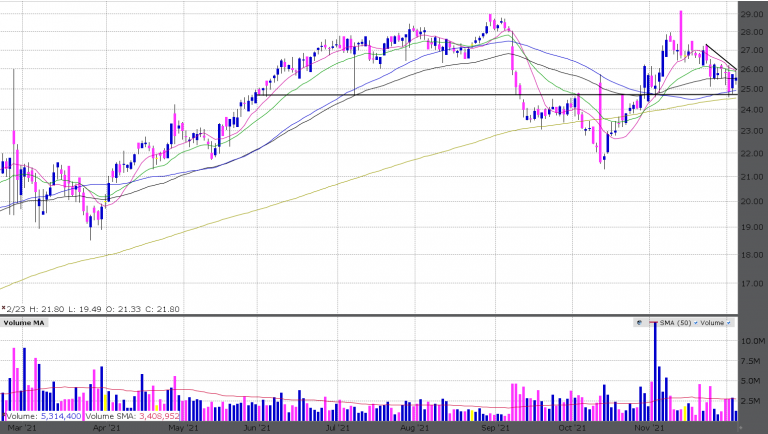Click the globe icon in volume panel
The width and height of the screenshot is (768, 434).
click(x=641, y=323)
